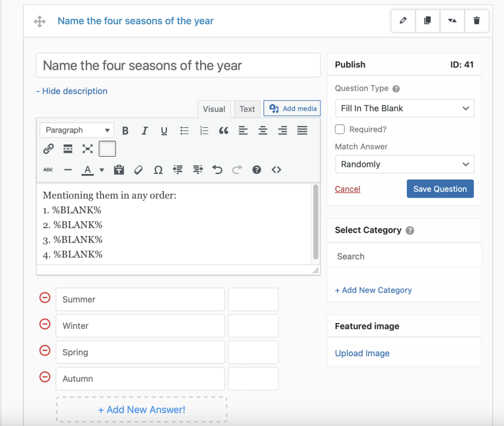The image size is (504, 426).
Task: Click the blockquote icon
Action: pyautogui.click(x=224, y=130)
